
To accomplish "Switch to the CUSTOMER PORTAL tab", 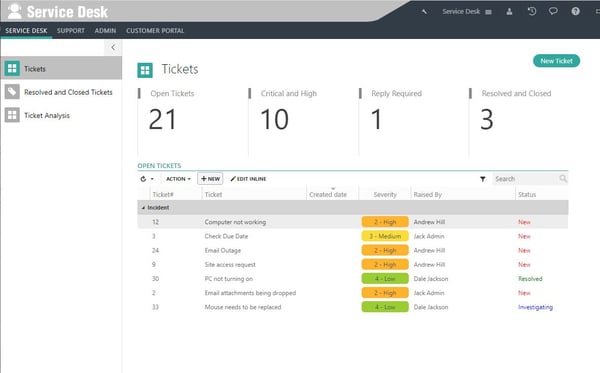I will [155, 31].
